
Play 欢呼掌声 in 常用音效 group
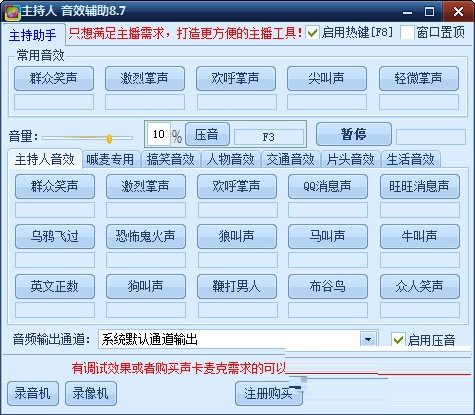236,78
